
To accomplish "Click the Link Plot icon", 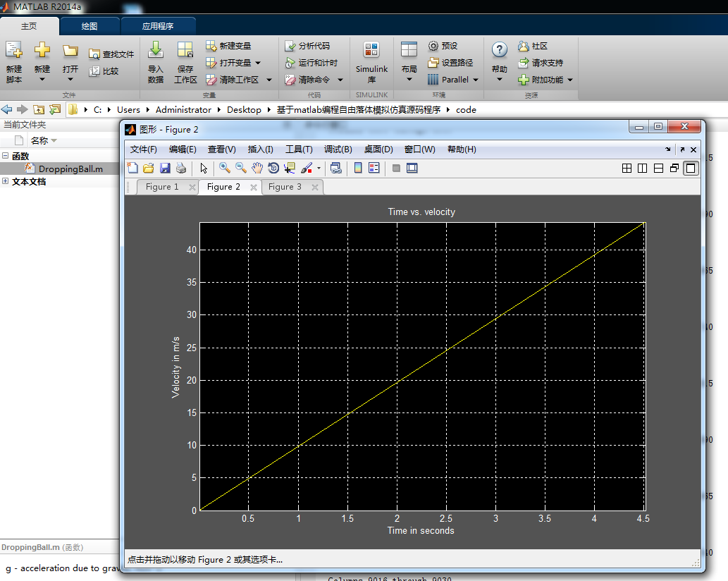I will pyautogui.click(x=335, y=168).
